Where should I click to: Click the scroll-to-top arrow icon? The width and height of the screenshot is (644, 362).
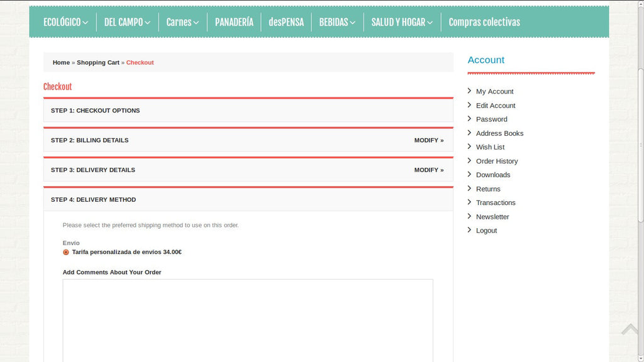(x=630, y=329)
